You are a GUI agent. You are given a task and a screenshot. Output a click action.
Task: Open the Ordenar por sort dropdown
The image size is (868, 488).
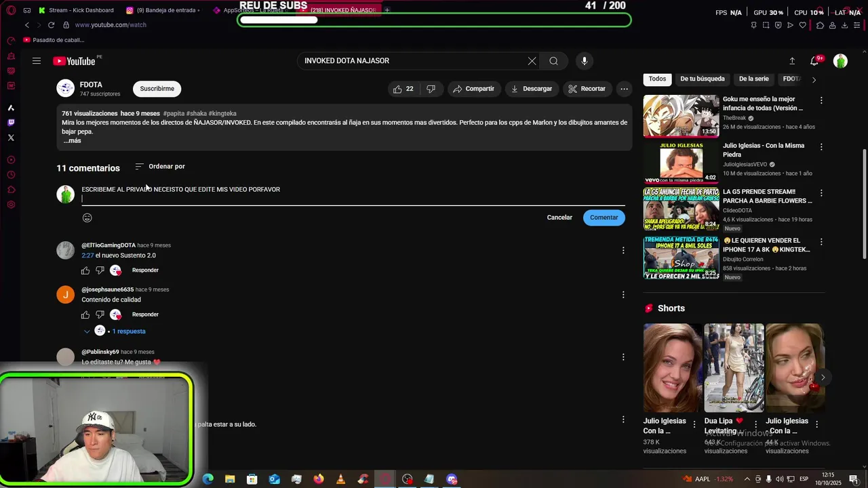coord(160,166)
